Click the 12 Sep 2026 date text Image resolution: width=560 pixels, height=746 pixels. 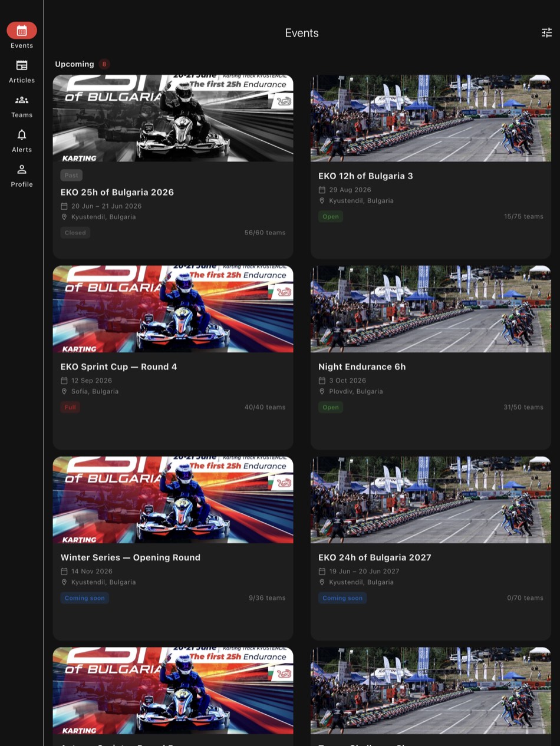point(92,381)
